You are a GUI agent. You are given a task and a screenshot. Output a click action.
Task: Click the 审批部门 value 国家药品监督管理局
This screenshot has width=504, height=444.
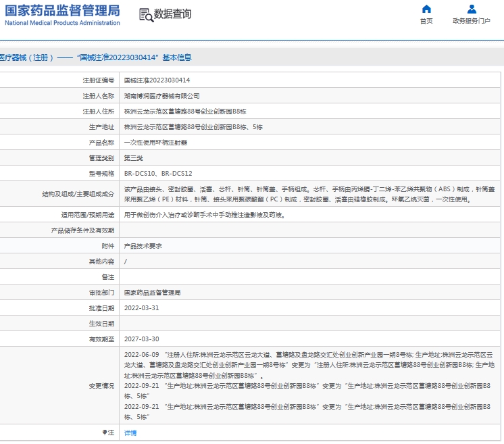[153, 293]
